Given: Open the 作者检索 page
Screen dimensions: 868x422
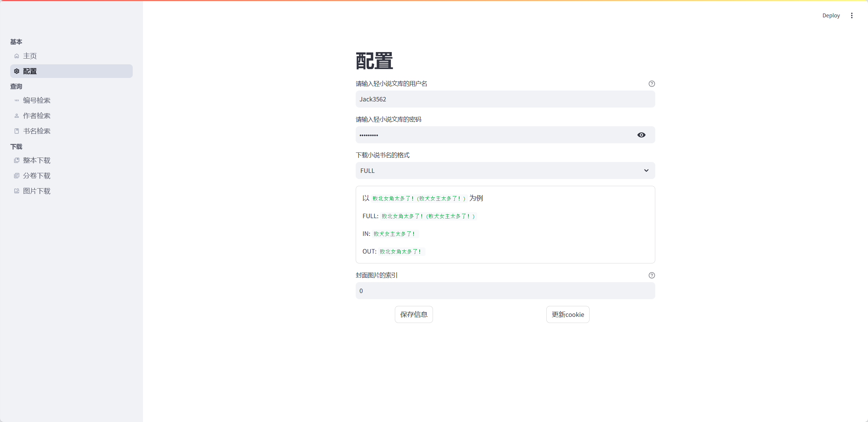Looking at the screenshot, I should click(37, 116).
